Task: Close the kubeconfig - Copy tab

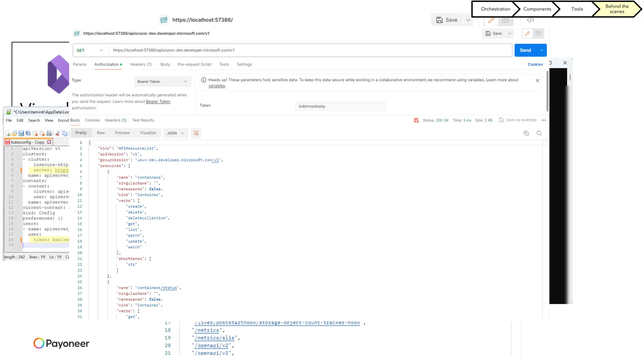Action: pyautogui.click(x=49, y=142)
